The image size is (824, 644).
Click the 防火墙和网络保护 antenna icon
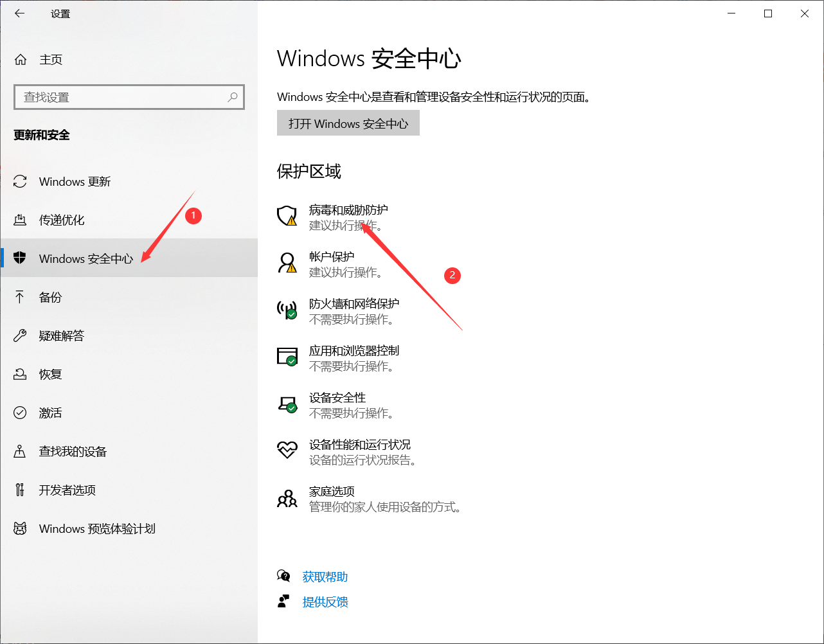[x=287, y=310]
